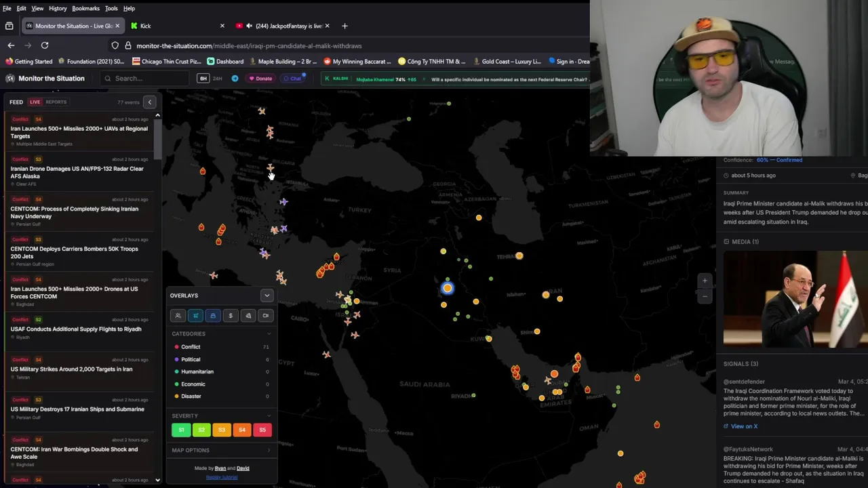
Task: Click the selected blue-ringed Baghdad marker
Action: pyautogui.click(x=447, y=288)
